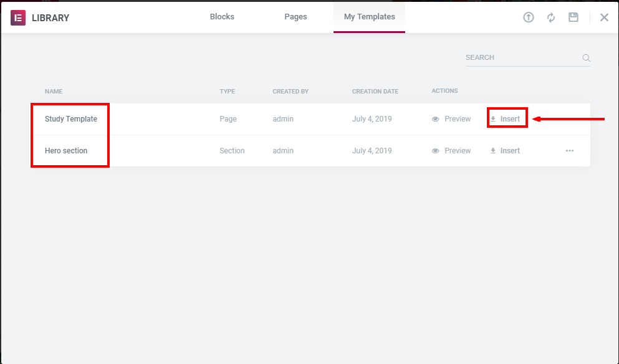Open more options for Hero section

[x=569, y=151]
